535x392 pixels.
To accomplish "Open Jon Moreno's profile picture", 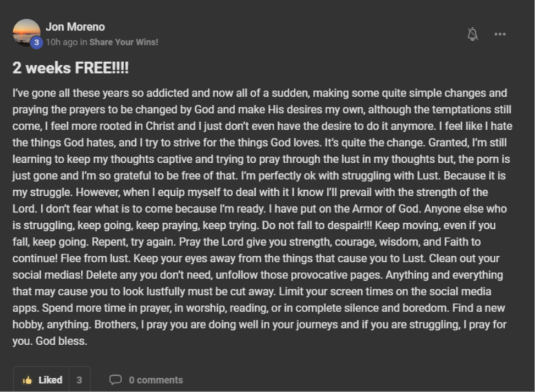I will point(26,32).
